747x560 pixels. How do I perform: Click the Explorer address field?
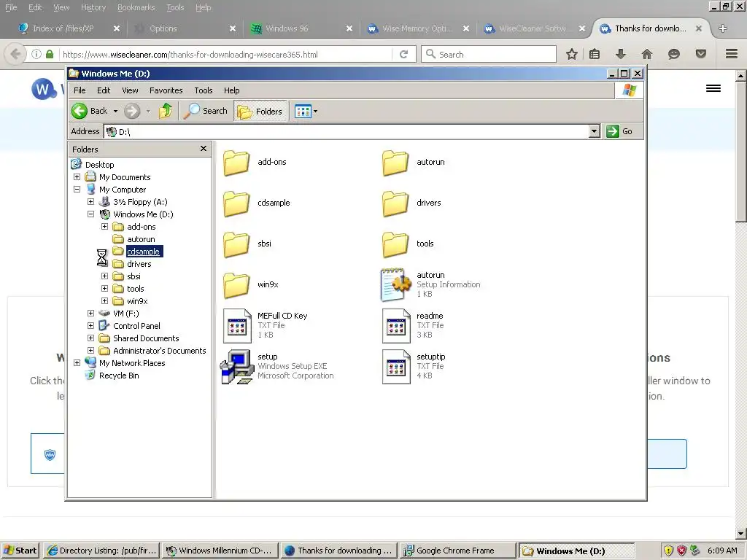click(347, 131)
